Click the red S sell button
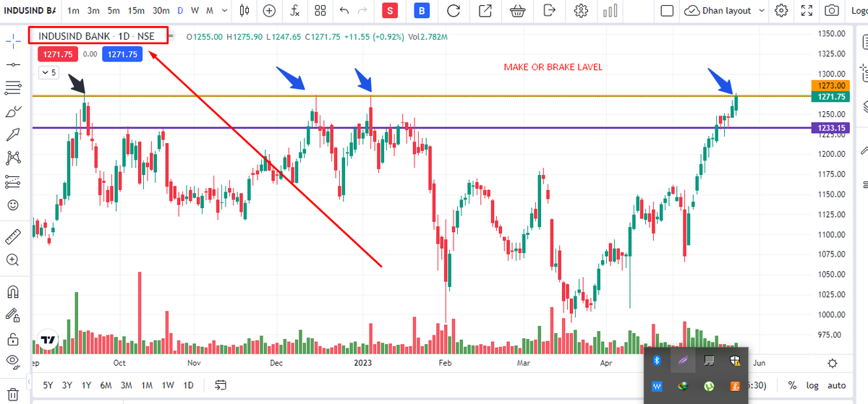Viewport: 868px width, 404px height. click(x=391, y=11)
